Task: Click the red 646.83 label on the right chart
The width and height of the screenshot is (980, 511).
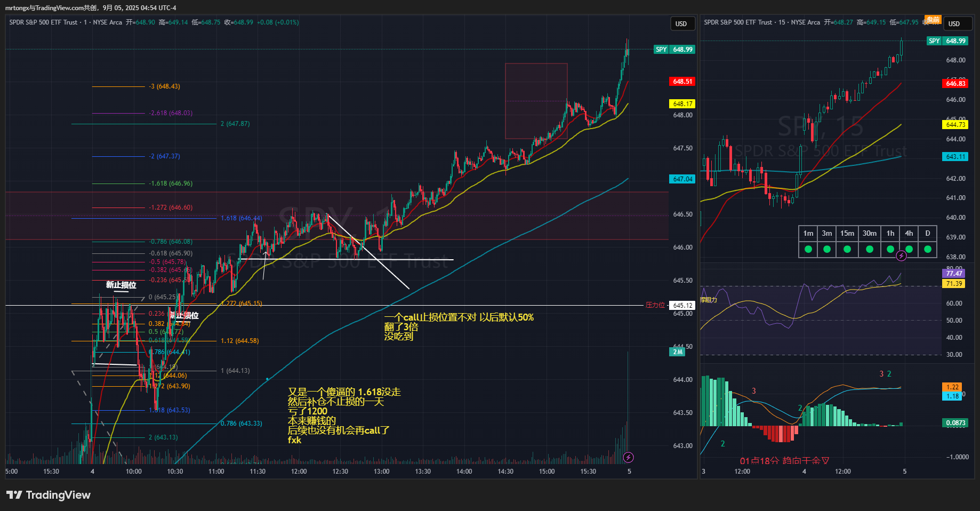Action: [955, 84]
